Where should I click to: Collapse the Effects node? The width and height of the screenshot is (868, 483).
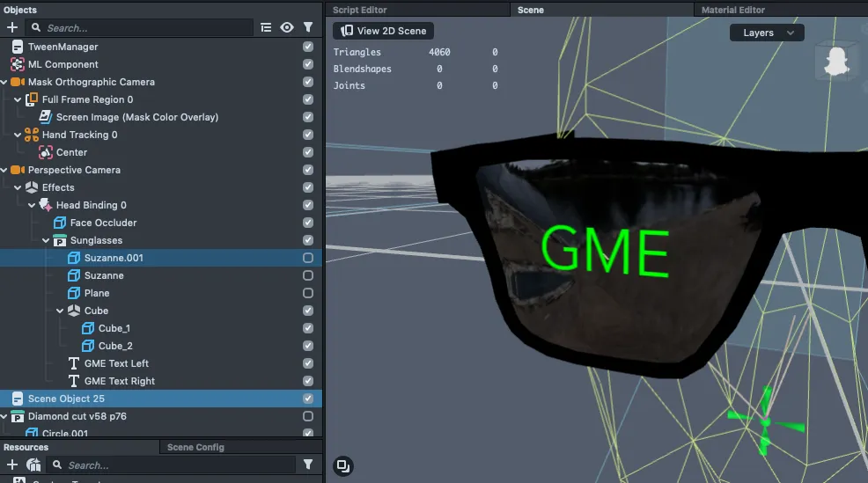(18, 187)
